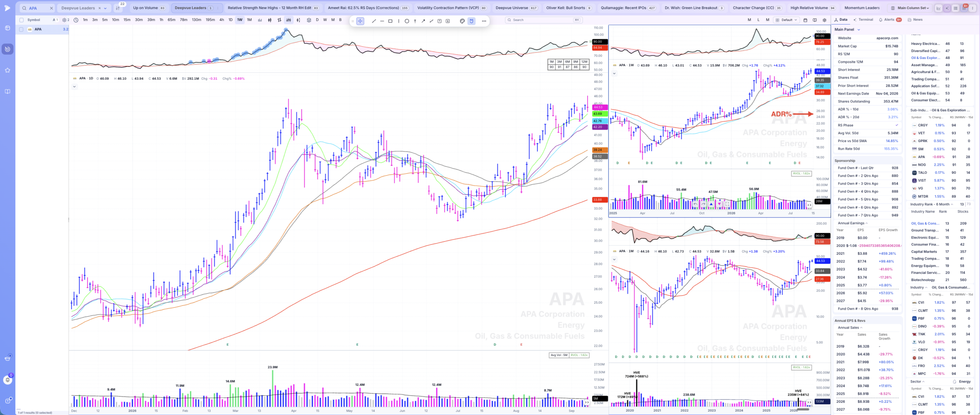
Task: Toggle the D marker button in chart toolbar
Action: click(x=317, y=20)
